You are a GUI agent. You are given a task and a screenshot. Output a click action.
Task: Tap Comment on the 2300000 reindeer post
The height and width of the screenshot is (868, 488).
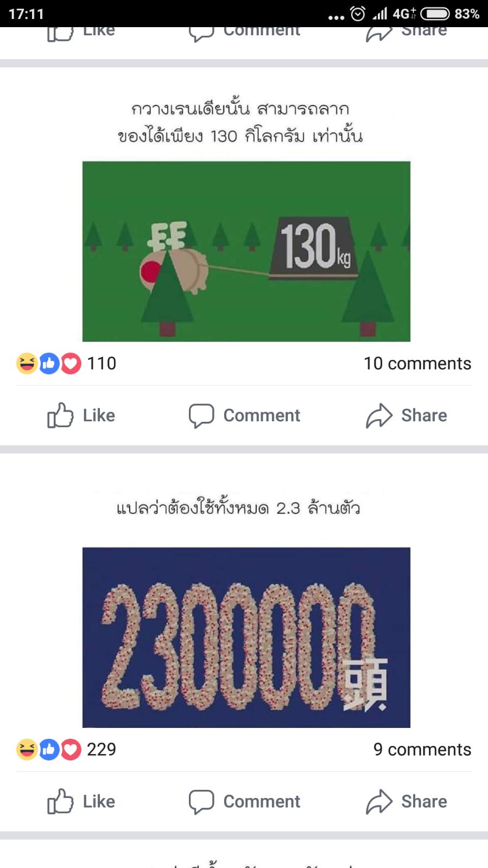point(244,801)
